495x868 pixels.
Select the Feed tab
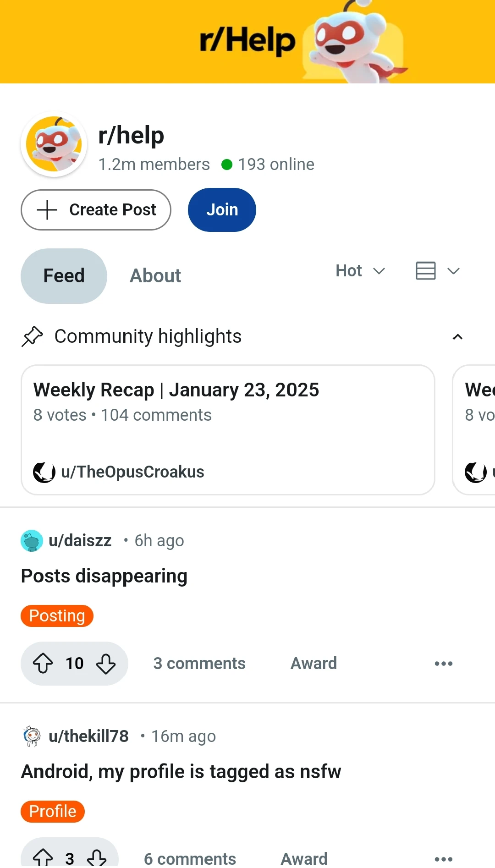[x=64, y=276]
